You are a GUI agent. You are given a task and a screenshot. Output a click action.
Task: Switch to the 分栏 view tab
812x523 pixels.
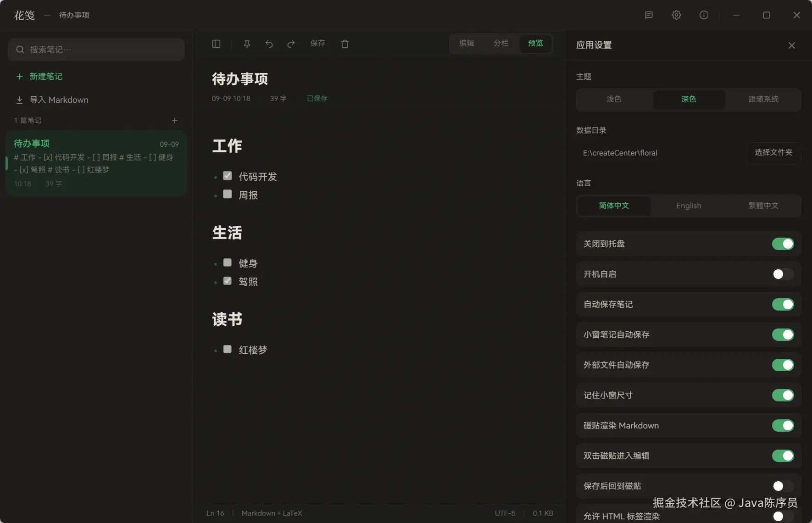(x=501, y=43)
